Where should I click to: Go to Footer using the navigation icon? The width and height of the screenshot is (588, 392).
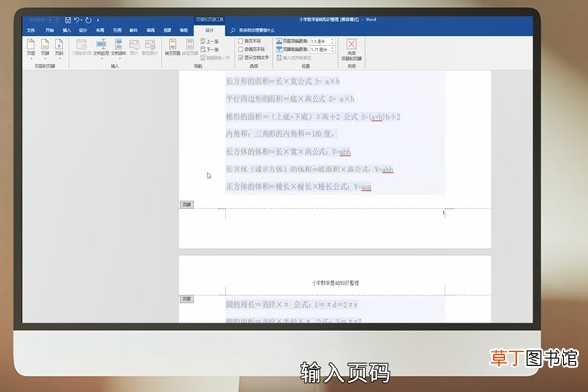(190, 47)
